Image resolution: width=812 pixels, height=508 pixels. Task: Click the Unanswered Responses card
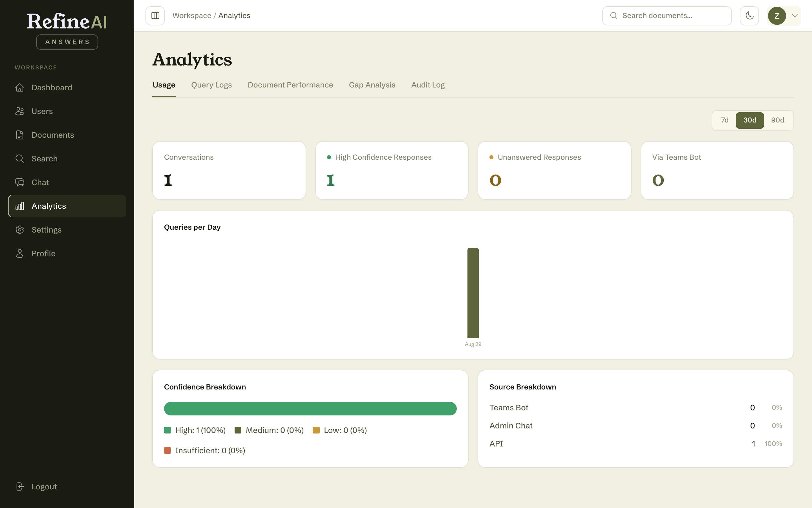pyautogui.click(x=554, y=171)
